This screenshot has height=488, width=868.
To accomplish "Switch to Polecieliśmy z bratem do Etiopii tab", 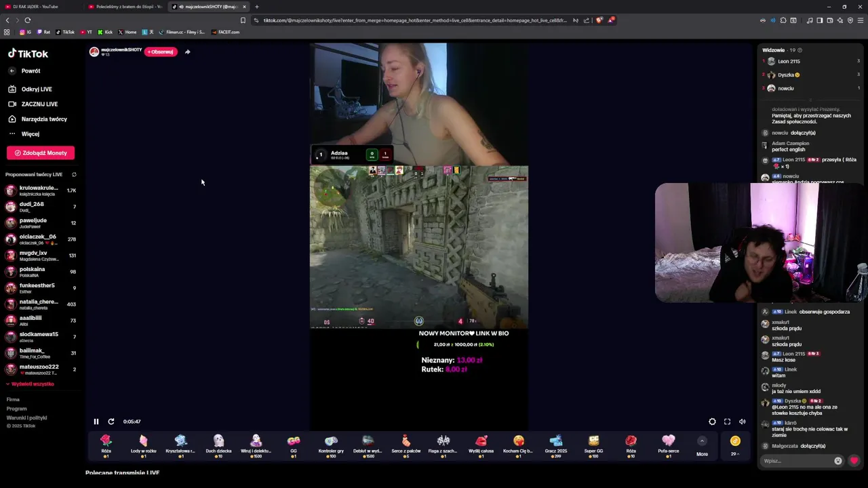I will point(124,7).
